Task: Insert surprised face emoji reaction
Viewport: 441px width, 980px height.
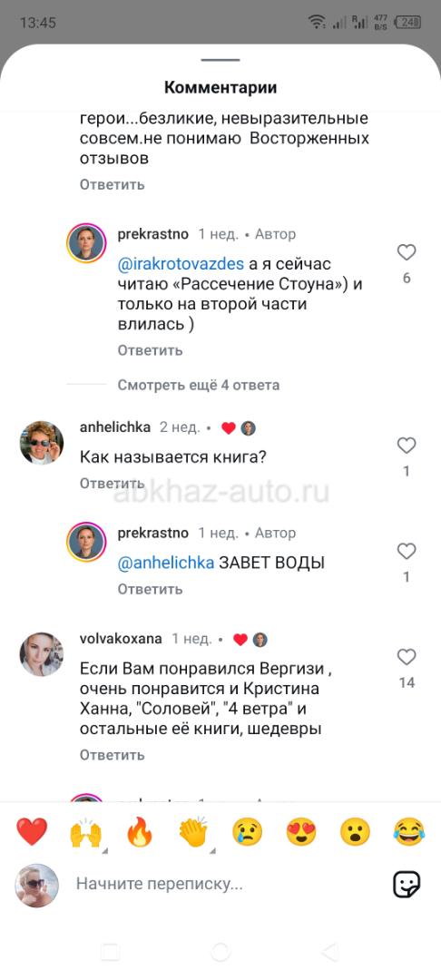Action: point(355,832)
